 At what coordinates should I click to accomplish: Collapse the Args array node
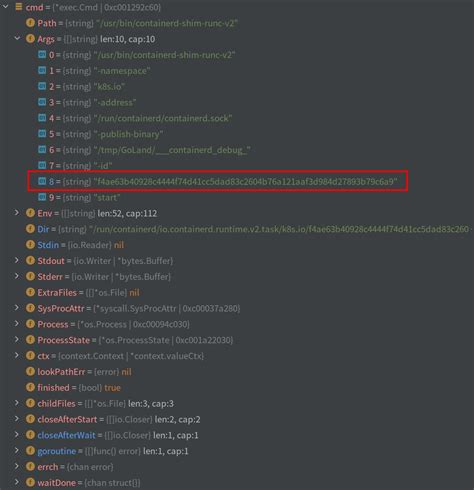click(17, 39)
